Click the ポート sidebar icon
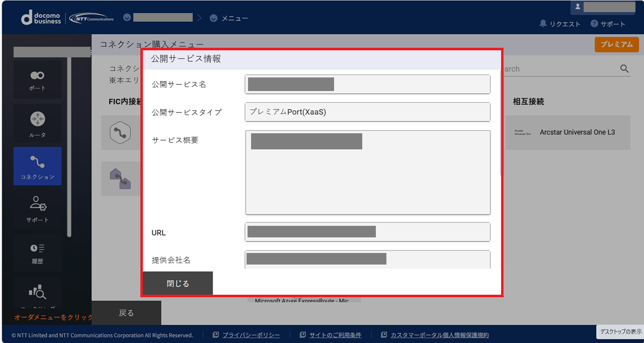 pos(37,79)
